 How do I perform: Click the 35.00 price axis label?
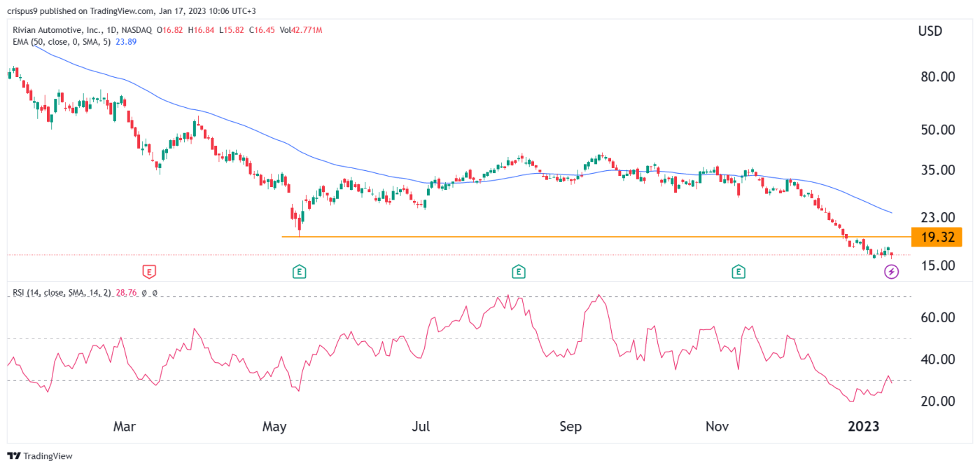pyautogui.click(x=939, y=170)
